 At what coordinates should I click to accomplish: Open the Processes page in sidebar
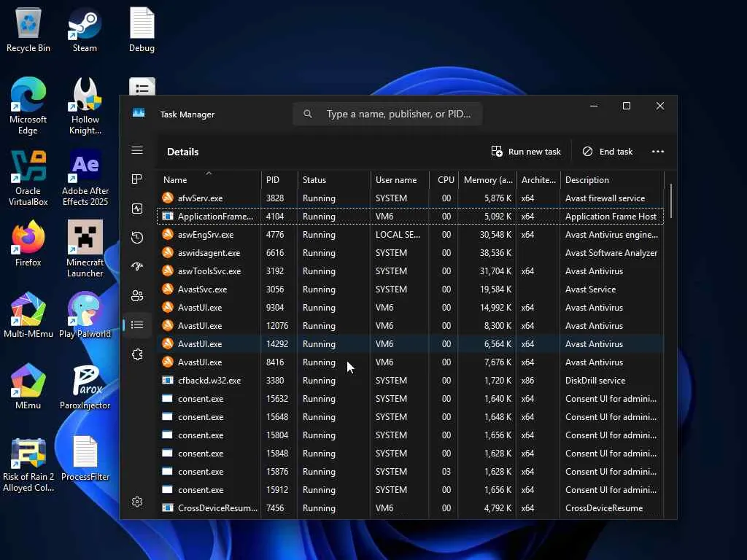(x=137, y=179)
